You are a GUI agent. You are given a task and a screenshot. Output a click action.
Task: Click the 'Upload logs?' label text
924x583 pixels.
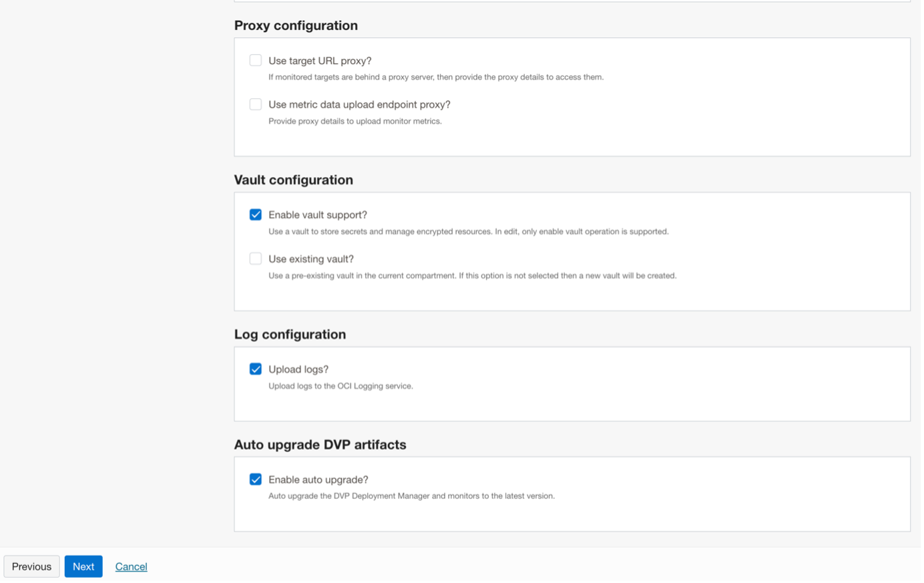tap(298, 369)
